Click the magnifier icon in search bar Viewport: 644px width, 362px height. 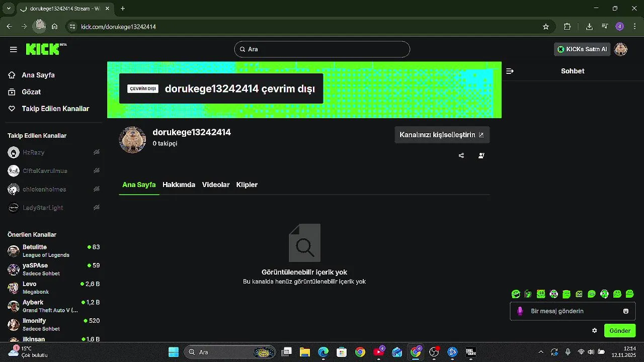[x=242, y=49]
